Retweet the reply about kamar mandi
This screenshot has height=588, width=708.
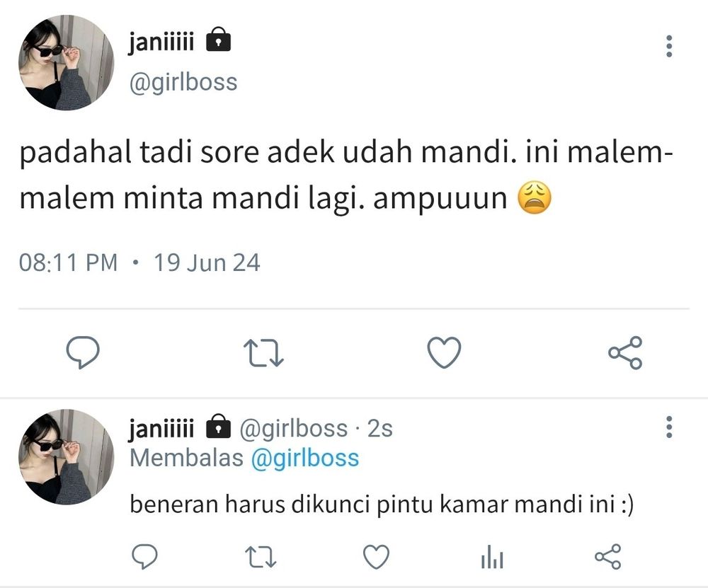261,557
